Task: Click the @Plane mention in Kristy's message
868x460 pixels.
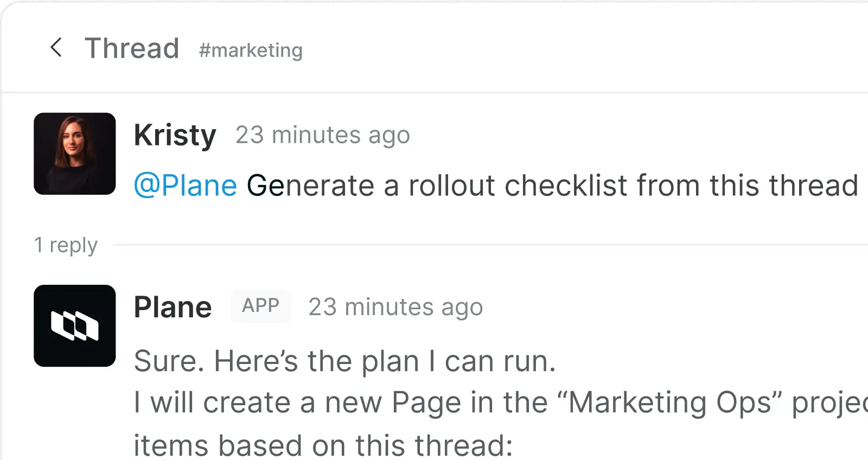Action: tap(185, 185)
